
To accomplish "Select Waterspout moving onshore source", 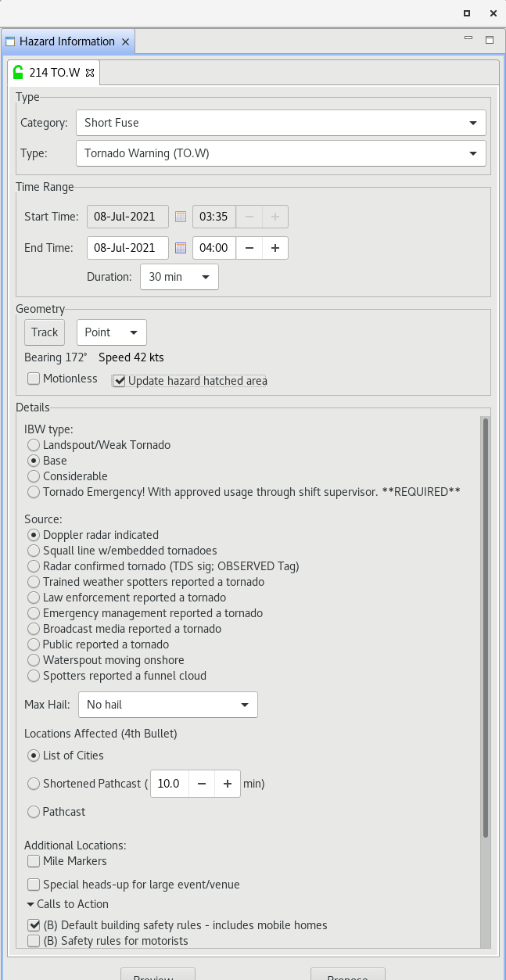I will pos(34,660).
